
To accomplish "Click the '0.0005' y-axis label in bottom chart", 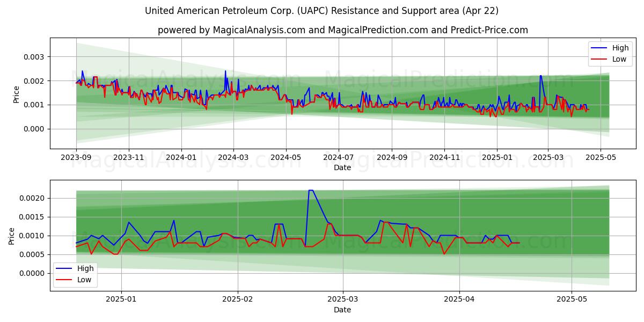I will pyautogui.click(x=33, y=255).
